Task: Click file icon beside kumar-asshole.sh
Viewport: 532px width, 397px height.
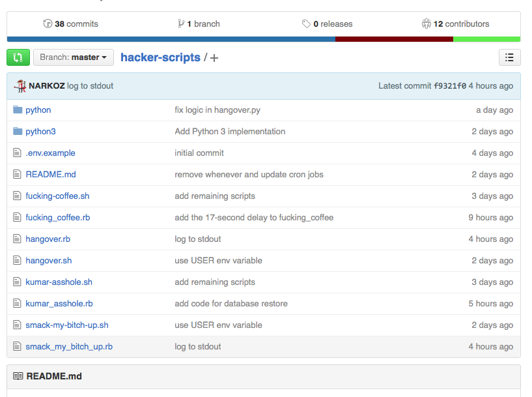Action: 17,282
